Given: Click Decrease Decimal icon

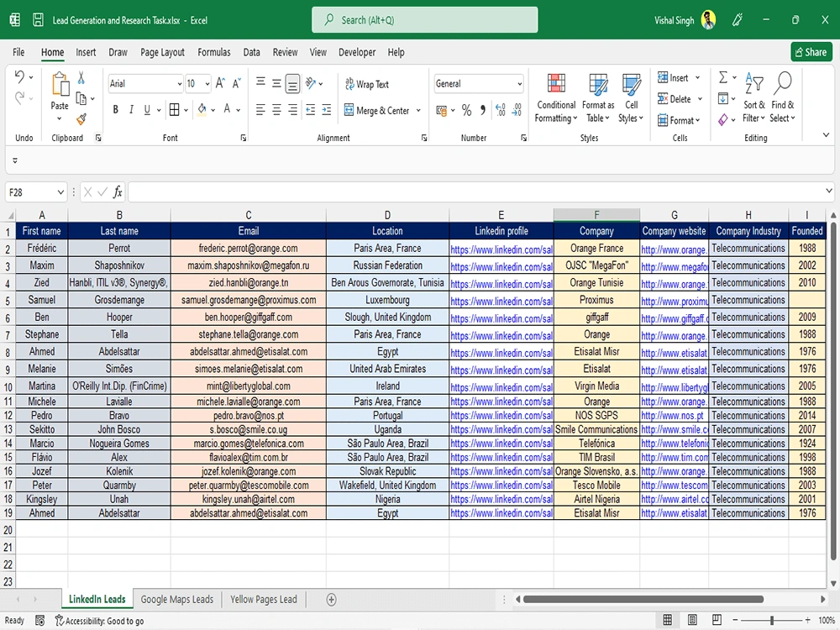Looking at the screenshot, I should click(x=517, y=110).
